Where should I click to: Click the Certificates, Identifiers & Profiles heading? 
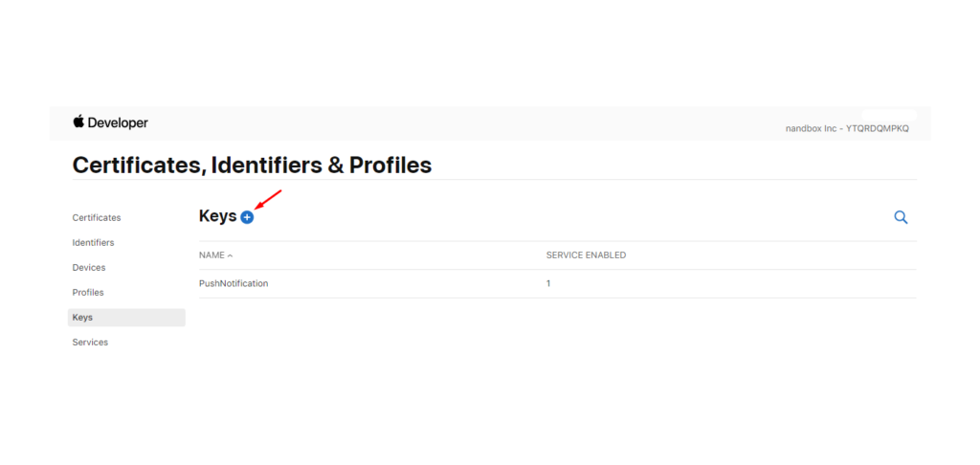tap(252, 165)
